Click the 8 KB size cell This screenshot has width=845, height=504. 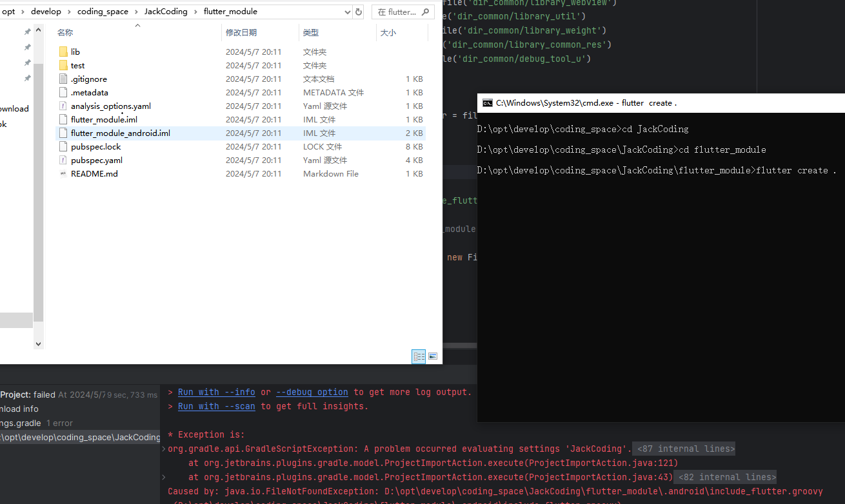point(414,146)
